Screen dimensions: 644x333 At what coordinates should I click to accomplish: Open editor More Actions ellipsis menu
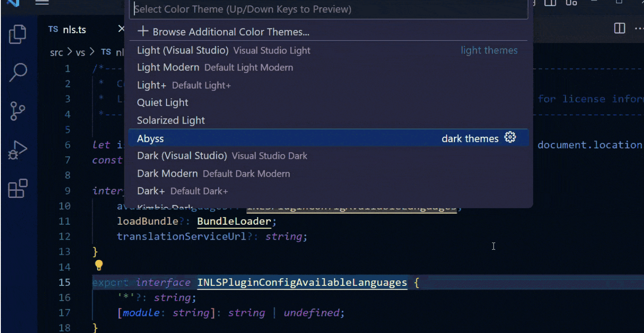click(639, 29)
